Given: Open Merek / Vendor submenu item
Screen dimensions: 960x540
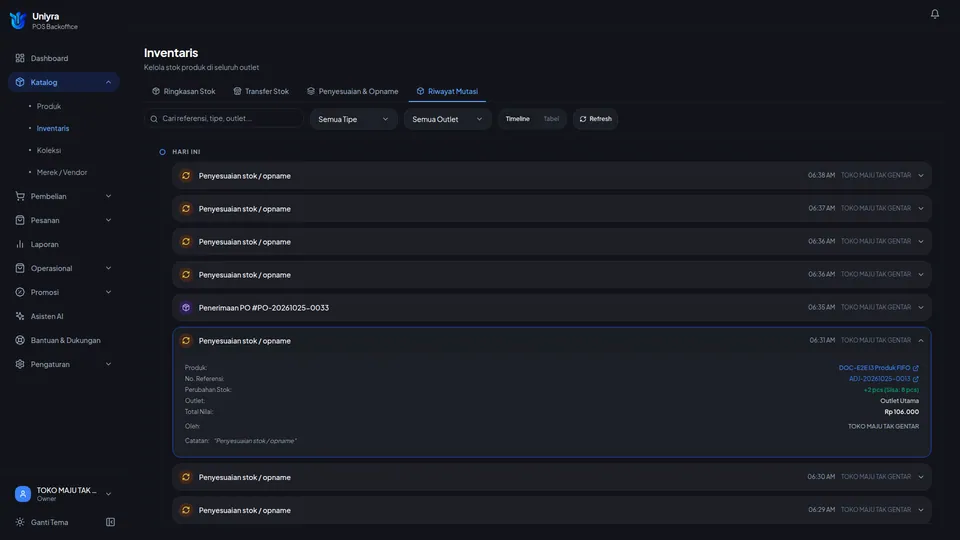Looking at the screenshot, I should (x=62, y=172).
